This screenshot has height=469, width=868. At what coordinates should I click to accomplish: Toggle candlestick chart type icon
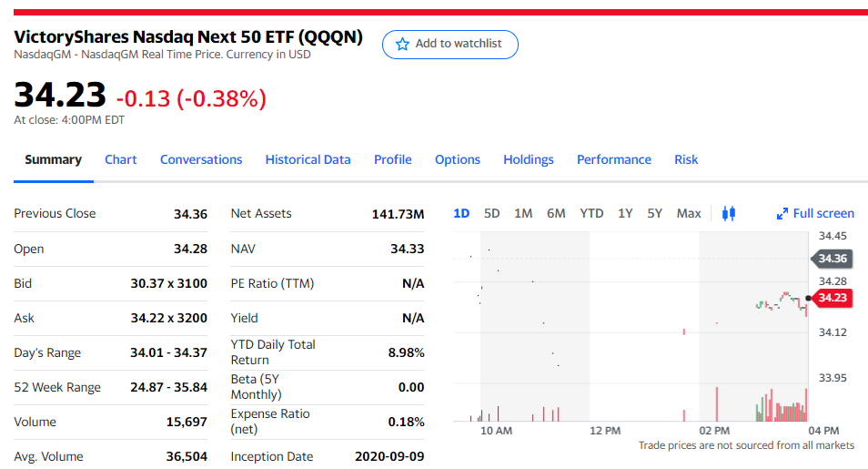(x=729, y=213)
